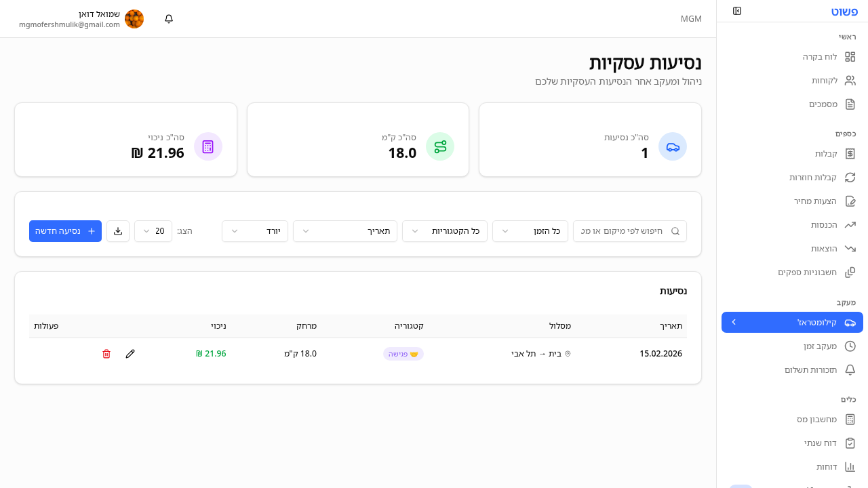Click the notification bell icon
The image size is (868, 488).
tap(168, 18)
